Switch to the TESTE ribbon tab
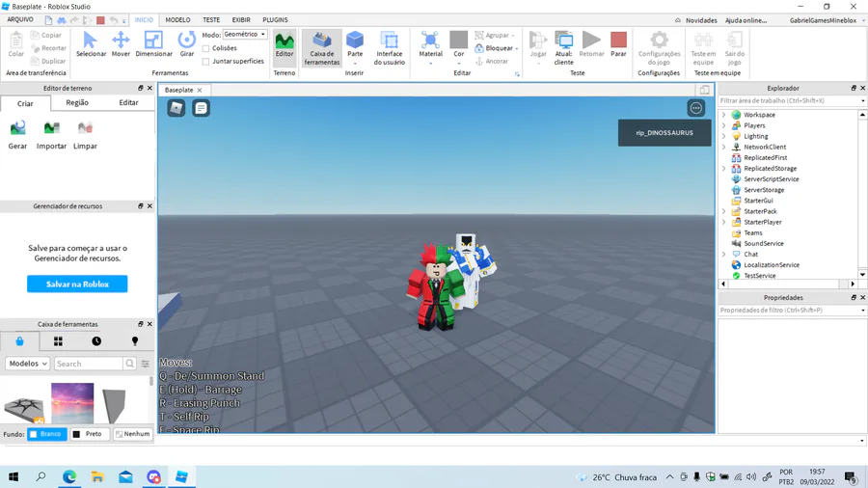 pos(211,20)
